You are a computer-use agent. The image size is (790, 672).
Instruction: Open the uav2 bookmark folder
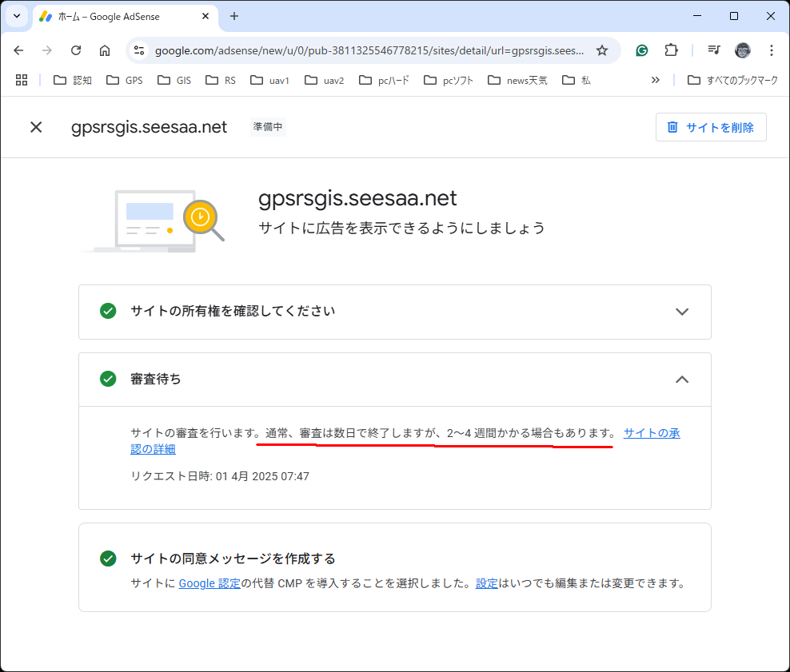click(325, 80)
